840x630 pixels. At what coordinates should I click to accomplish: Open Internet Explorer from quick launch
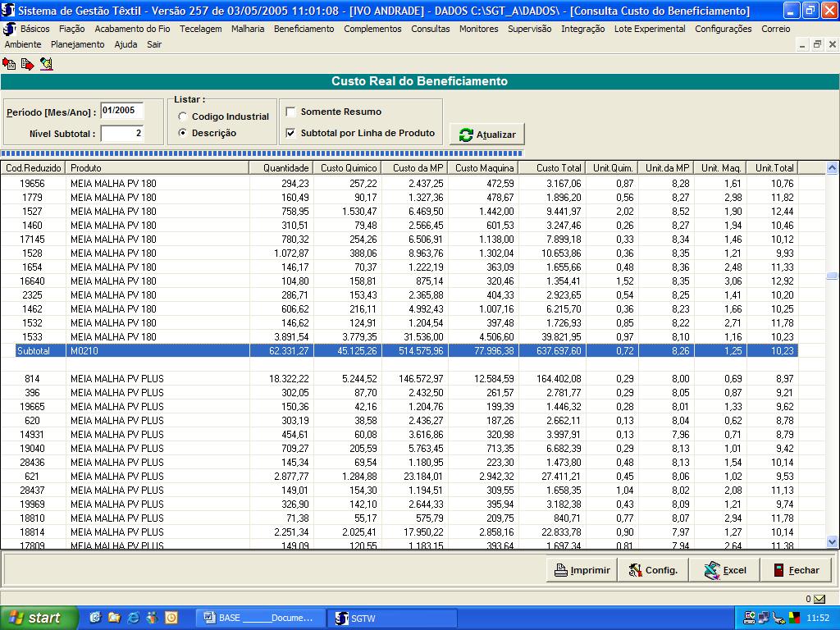(133, 618)
